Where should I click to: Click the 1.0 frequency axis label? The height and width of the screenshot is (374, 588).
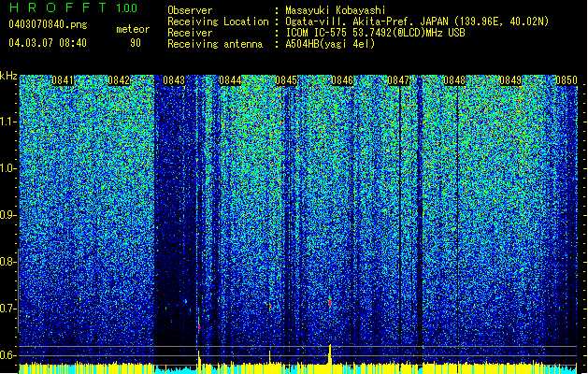(8, 168)
